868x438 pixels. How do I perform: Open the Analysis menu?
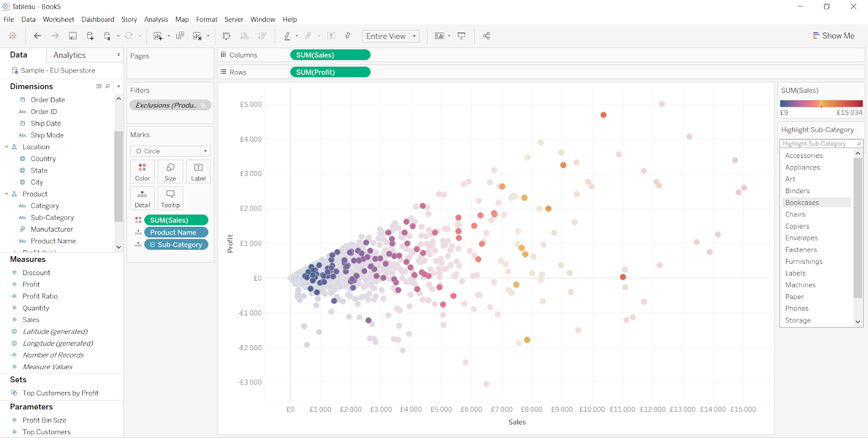156,20
